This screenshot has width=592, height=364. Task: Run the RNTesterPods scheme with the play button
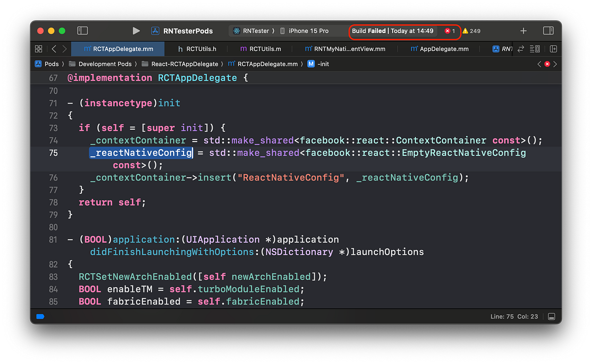136,31
